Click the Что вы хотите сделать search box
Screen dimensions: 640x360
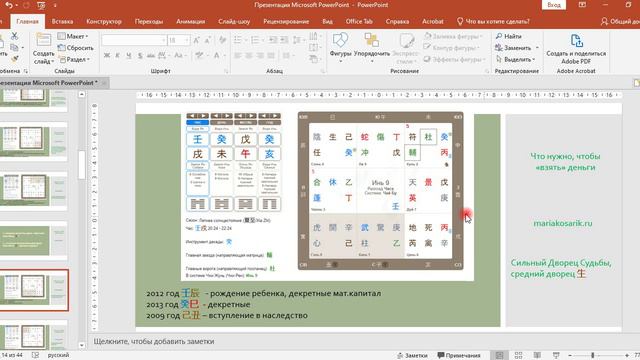(x=493, y=21)
